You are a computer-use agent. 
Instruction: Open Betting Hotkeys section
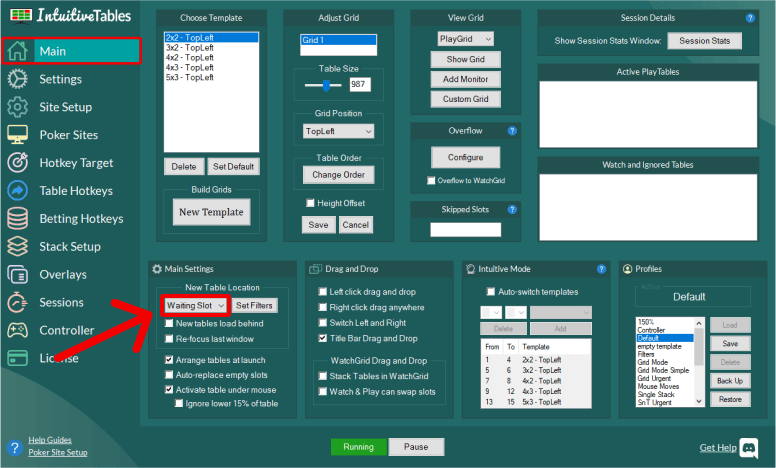point(81,218)
